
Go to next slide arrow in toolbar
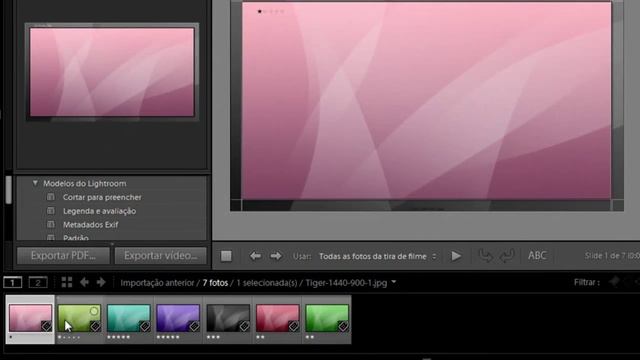[x=276, y=256]
